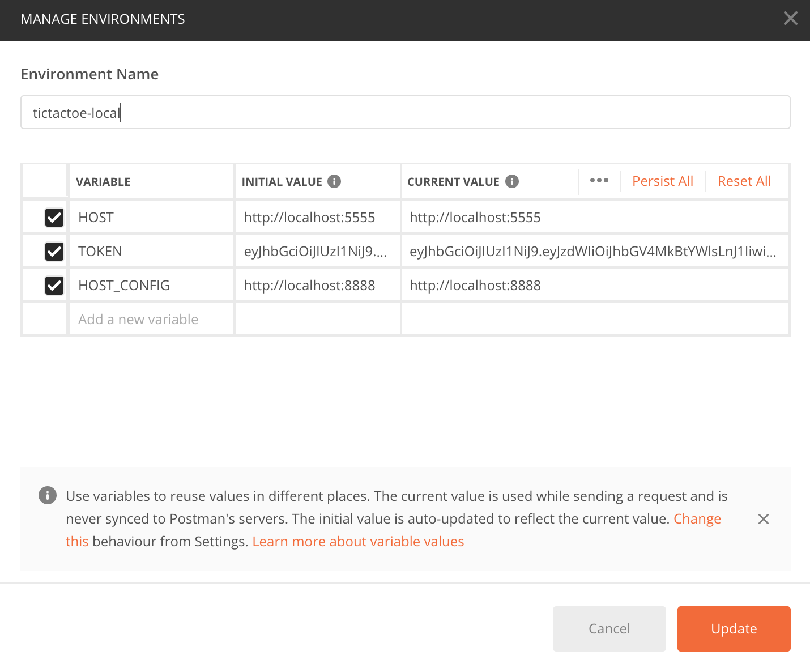Open the Change this settings link
Screen dimensions: 810x672
[x=697, y=519]
